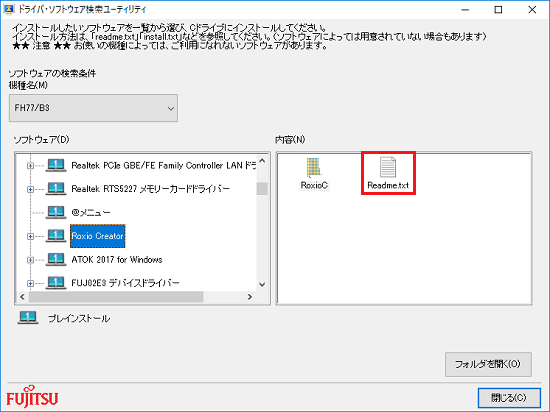Select FUJ02E3 デバイスドライバー entry
The width and height of the screenshot is (550, 412).
(x=125, y=283)
